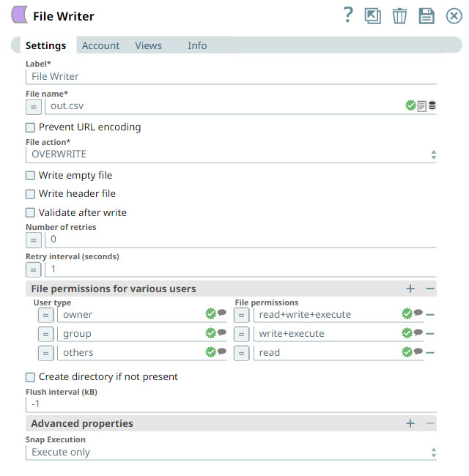The width and height of the screenshot is (469, 476).
Task: Toggle expression button for File name
Action: (34, 106)
